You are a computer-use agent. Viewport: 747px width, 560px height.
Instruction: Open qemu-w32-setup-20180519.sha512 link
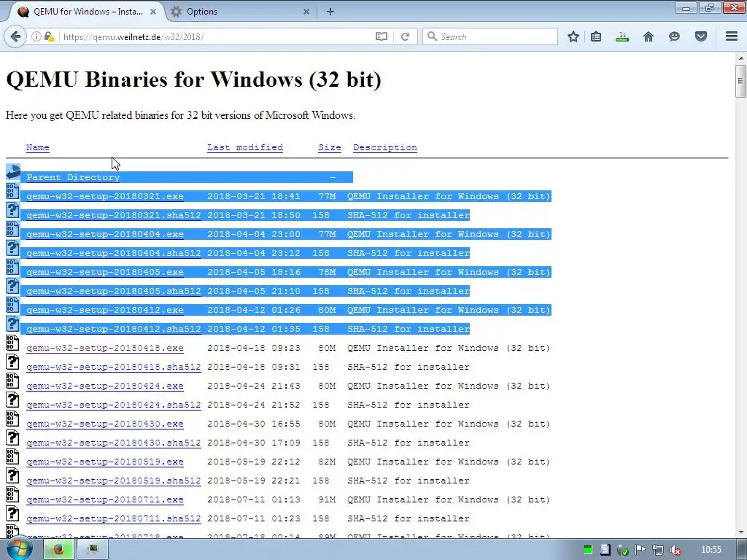coord(113,481)
